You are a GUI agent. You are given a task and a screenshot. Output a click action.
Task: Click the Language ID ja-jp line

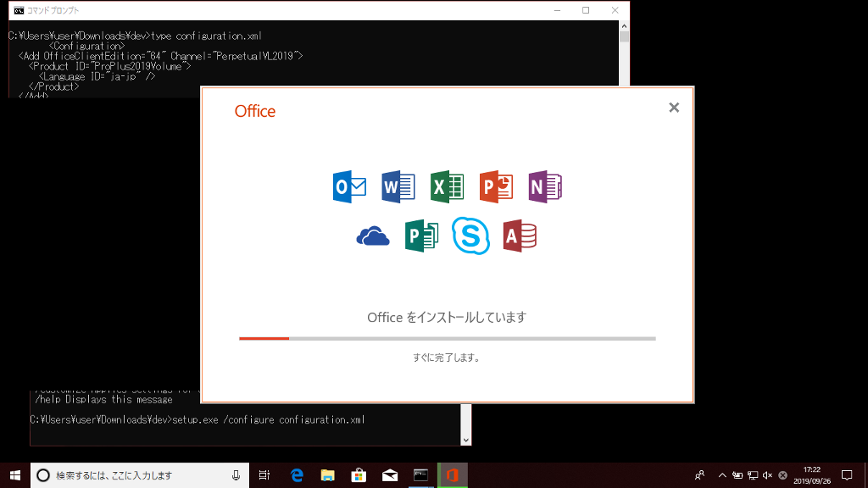97,77
